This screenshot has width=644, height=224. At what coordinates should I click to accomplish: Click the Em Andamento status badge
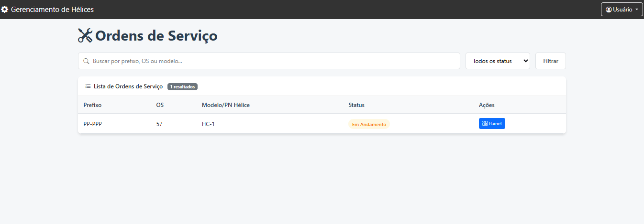point(369,124)
